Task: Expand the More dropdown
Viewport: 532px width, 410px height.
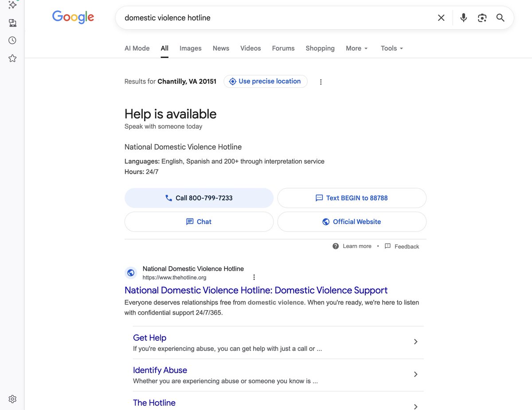Action: tap(357, 48)
